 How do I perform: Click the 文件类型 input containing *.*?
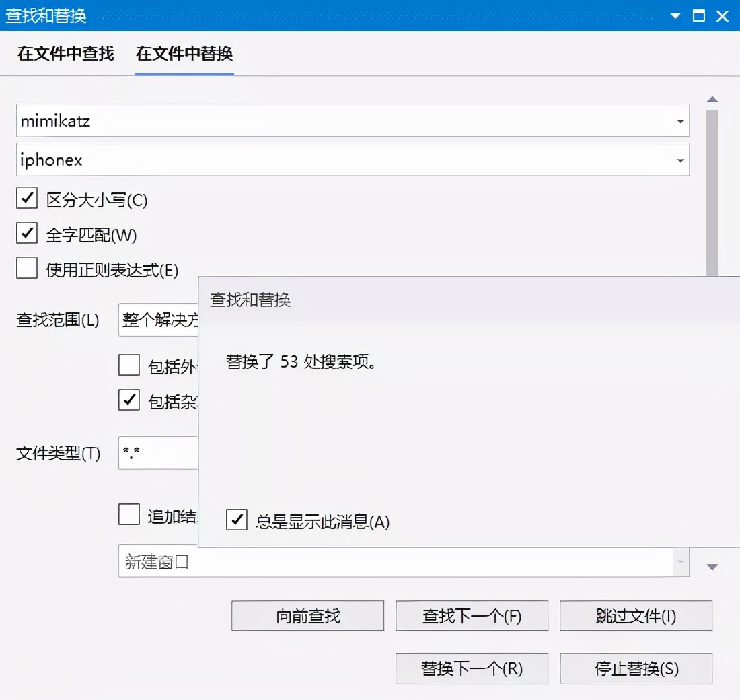click(x=158, y=453)
